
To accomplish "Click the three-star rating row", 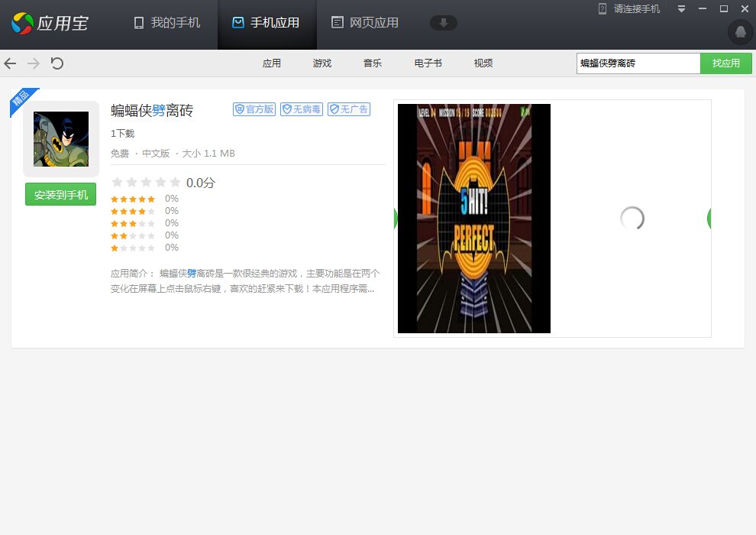I will point(144,223).
